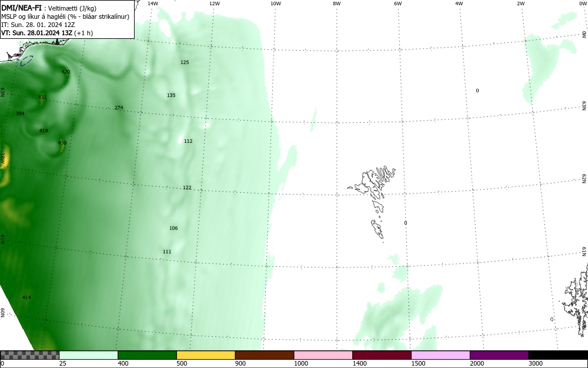Select the brown 900–1000 legend swatch
Viewport: 588px width, 368px height.
coord(265,355)
